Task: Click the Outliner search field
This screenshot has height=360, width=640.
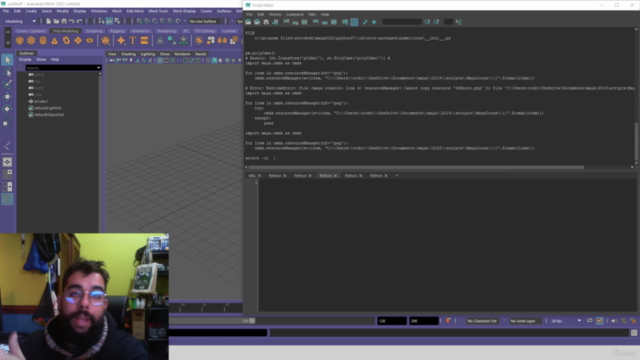Action: point(60,68)
